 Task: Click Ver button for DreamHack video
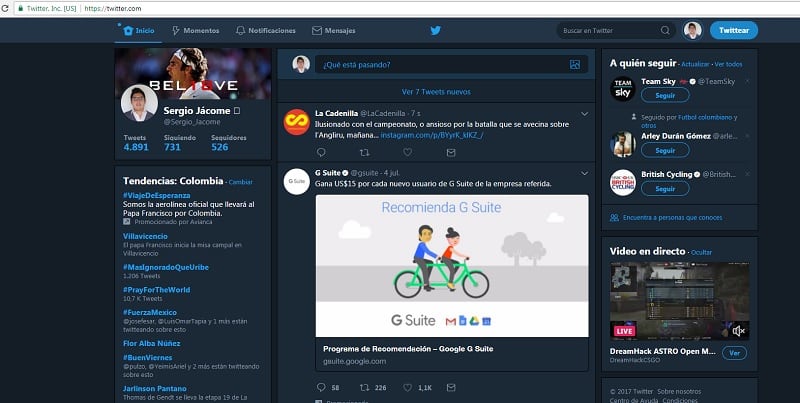[734, 353]
